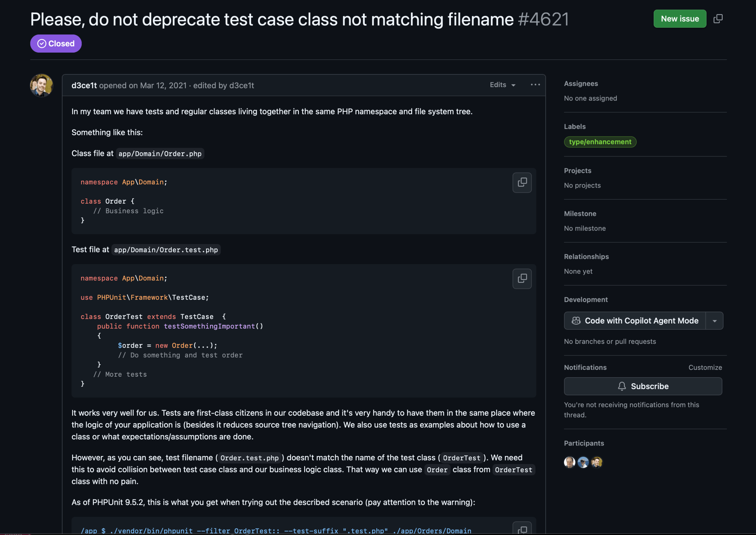Screen dimensions: 756x535
Task: Open the type/enhancement label
Action: click(x=600, y=142)
